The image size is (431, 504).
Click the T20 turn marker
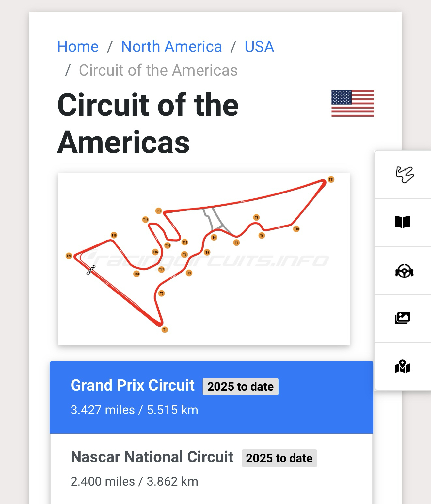click(69, 256)
